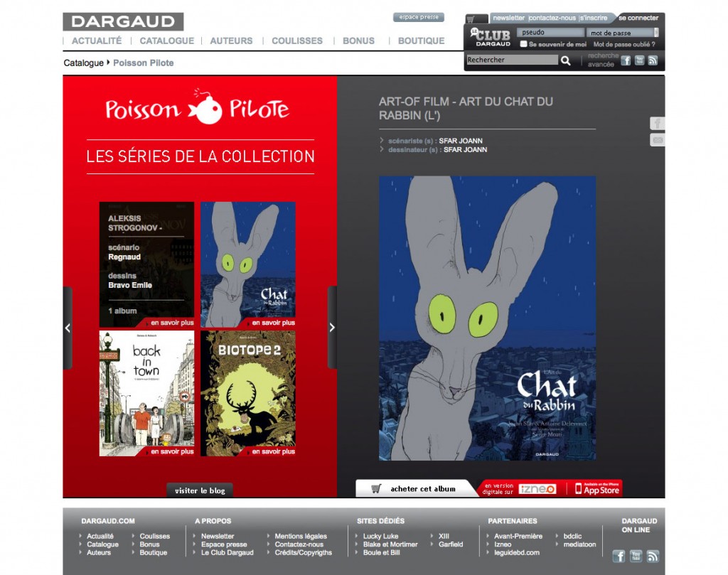The image size is (728, 575).
Task: Click Le Club Dargaud logo
Action: tap(492, 37)
